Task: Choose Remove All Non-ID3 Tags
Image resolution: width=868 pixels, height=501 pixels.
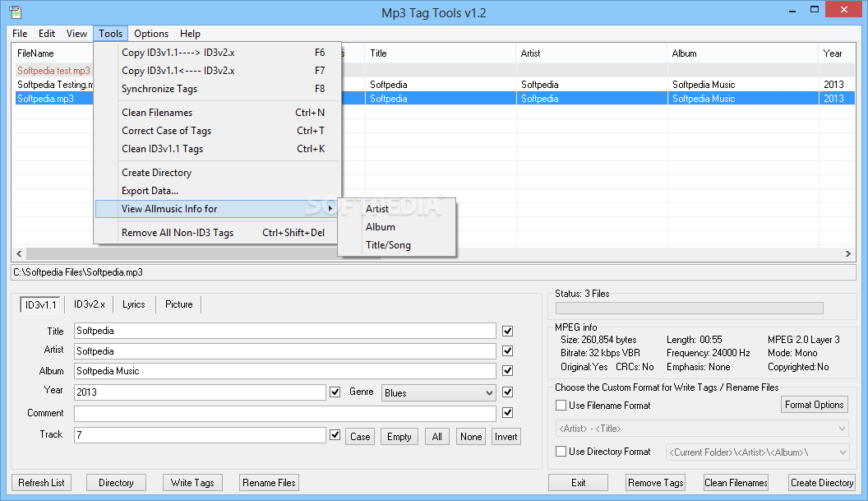Action: [x=218, y=233]
